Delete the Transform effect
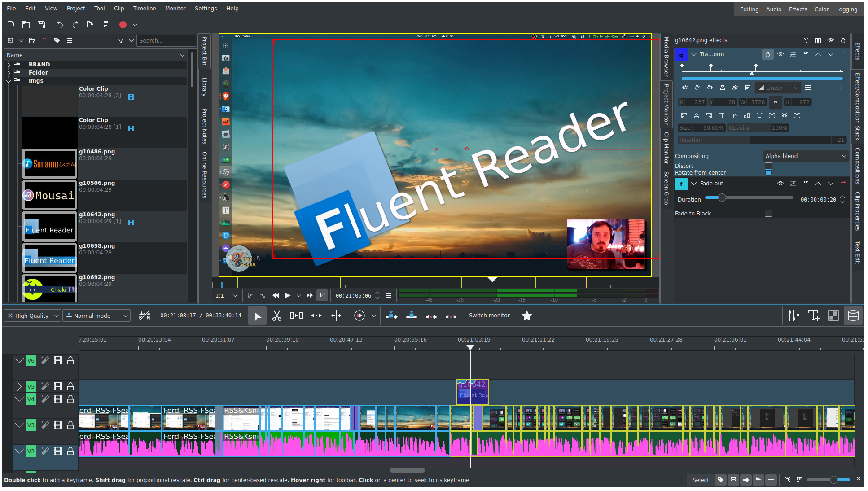The image size is (868, 491). point(843,54)
